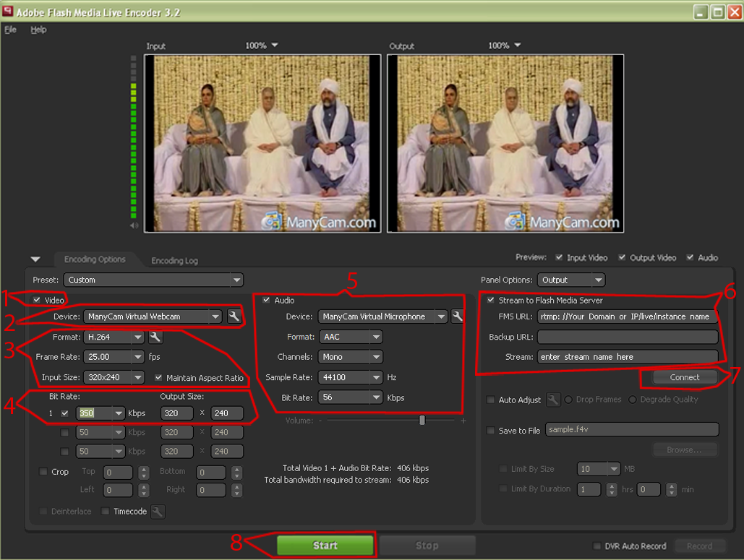This screenshot has width=744, height=560.
Task: Open the audio Bit Rate dropdown
Action: (x=351, y=397)
